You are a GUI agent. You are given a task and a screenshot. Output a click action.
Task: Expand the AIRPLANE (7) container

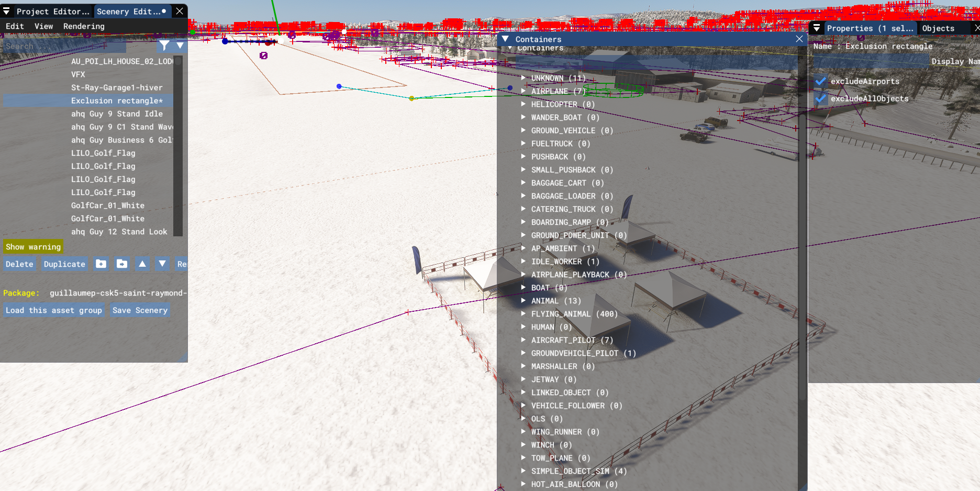(524, 91)
